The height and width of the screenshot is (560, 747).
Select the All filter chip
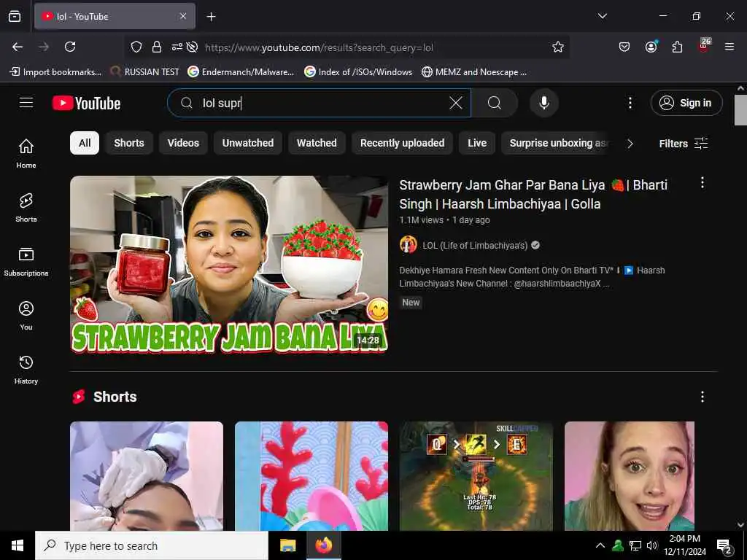[85, 143]
